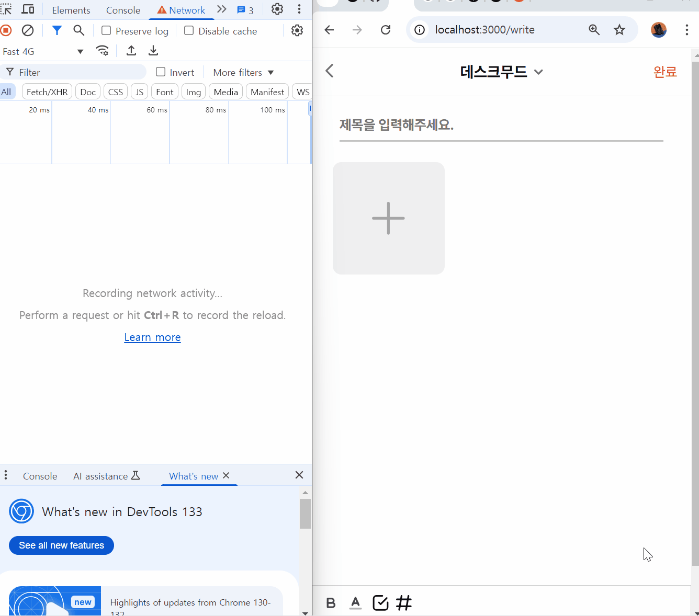Image resolution: width=699 pixels, height=616 pixels.
Task: Select JS request type filter
Action: coord(139,92)
